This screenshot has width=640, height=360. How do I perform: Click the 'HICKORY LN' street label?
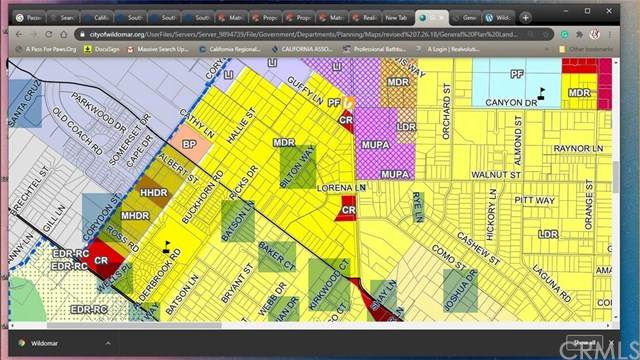[x=491, y=215]
